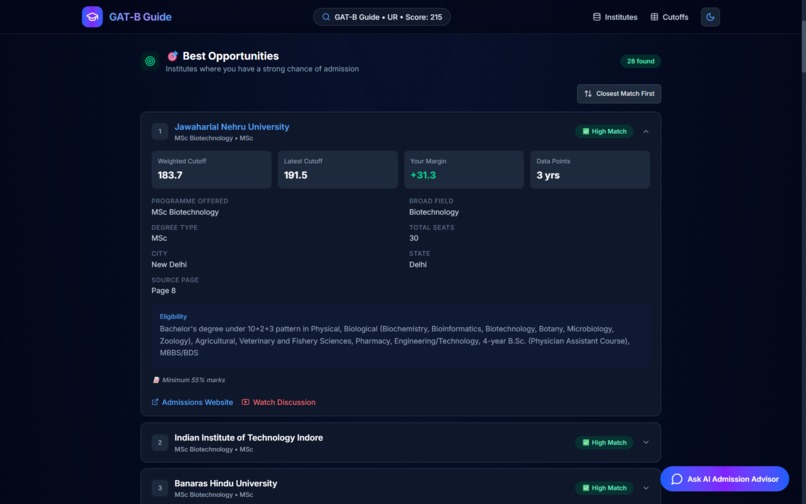
Task: Click the search bar showing Score: 215
Action: (x=381, y=17)
